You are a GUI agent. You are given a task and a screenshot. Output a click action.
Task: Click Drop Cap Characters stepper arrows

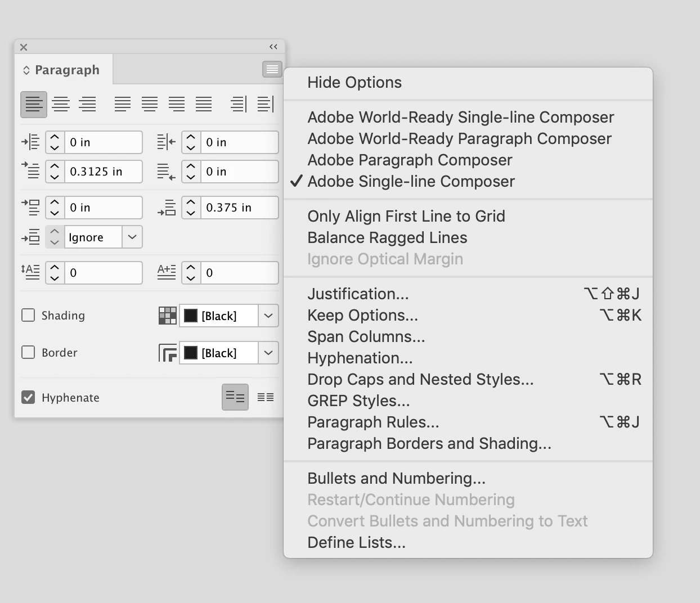coord(191,273)
